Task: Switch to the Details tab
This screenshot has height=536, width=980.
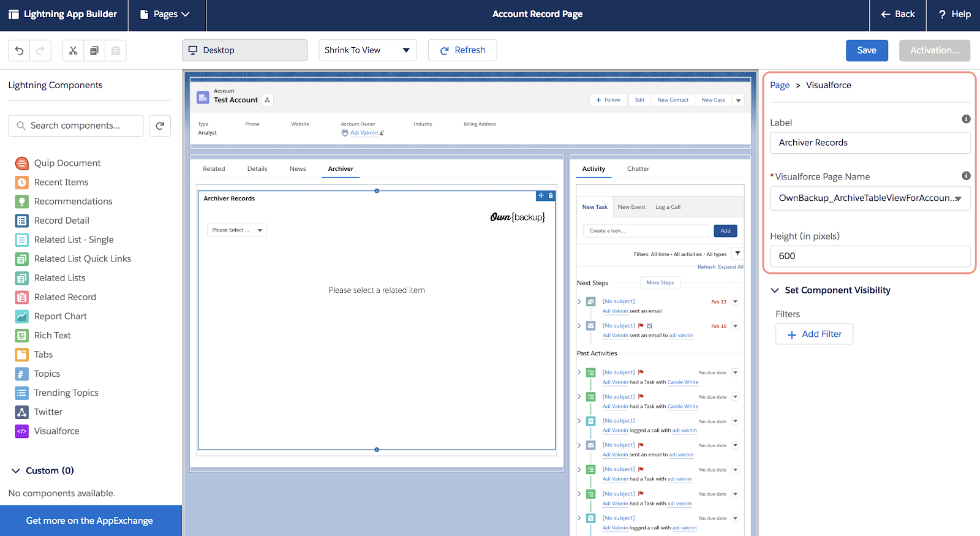Action: pyautogui.click(x=257, y=169)
